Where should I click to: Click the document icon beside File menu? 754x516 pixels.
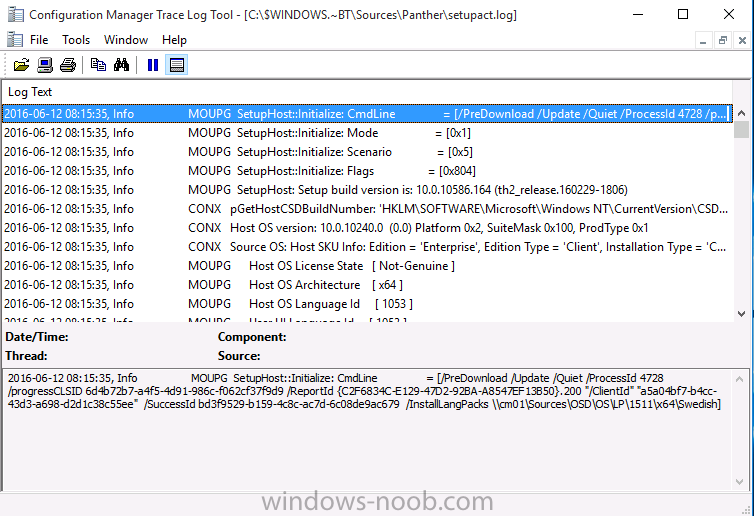pos(15,39)
